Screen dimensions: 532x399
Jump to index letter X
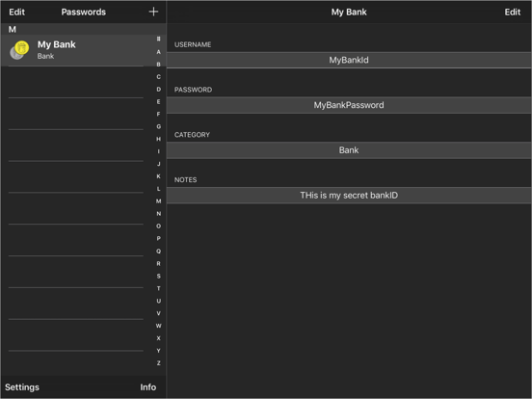(158, 338)
